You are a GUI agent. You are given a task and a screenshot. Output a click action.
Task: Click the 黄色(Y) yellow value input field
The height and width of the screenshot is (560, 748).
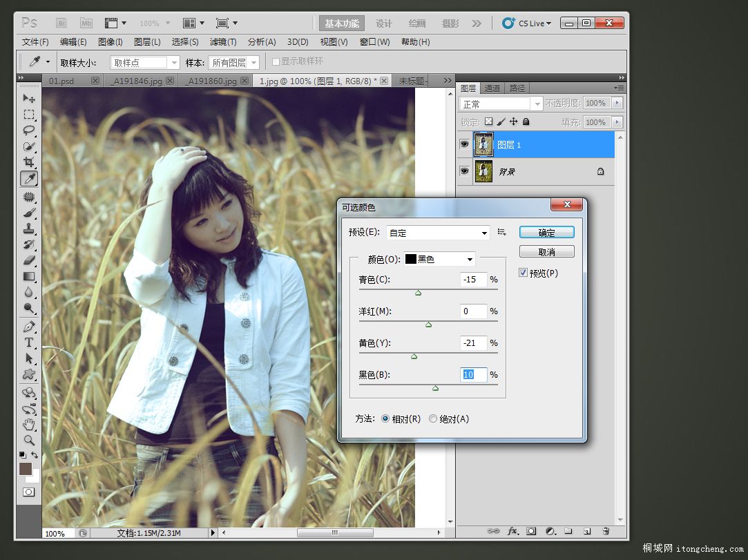click(473, 343)
